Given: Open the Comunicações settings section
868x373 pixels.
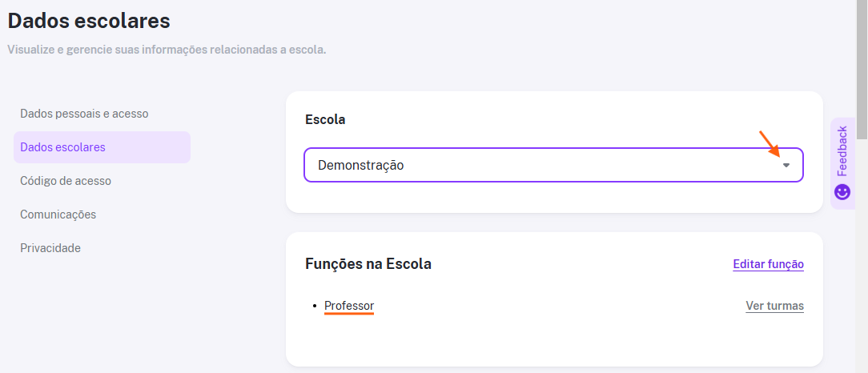Looking at the screenshot, I should [x=58, y=215].
